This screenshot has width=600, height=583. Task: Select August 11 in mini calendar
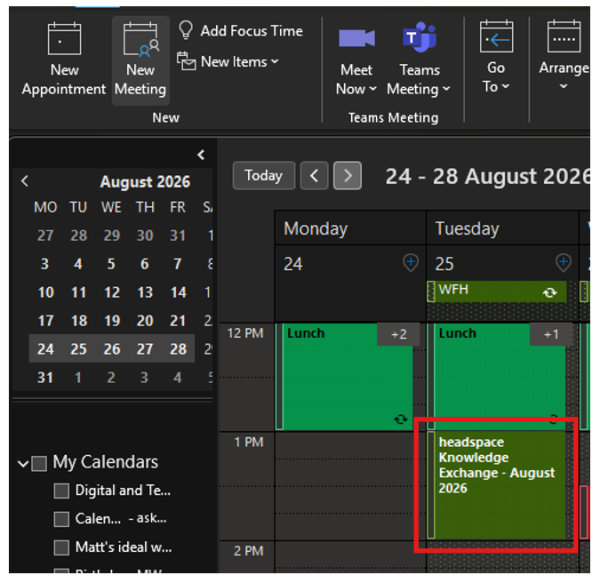click(x=79, y=292)
